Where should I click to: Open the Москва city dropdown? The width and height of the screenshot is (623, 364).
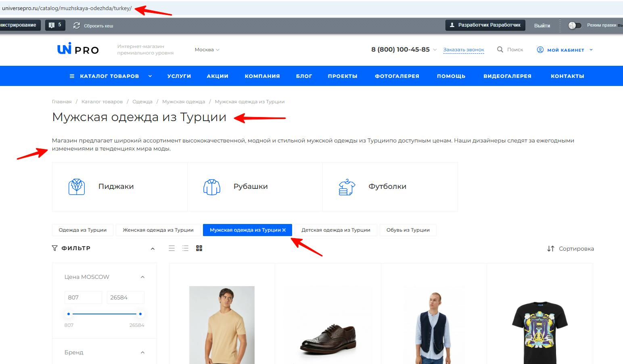tap(207, 49)
